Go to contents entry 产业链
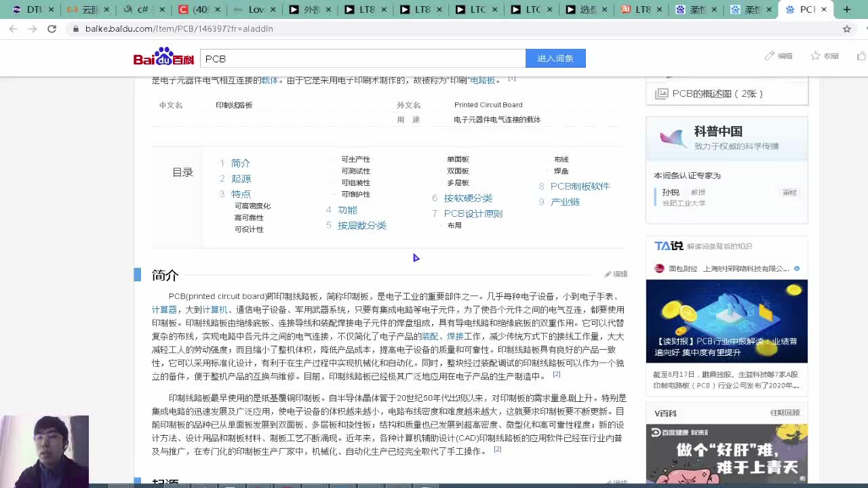This screenshot has width=868, height=488. 565,201
